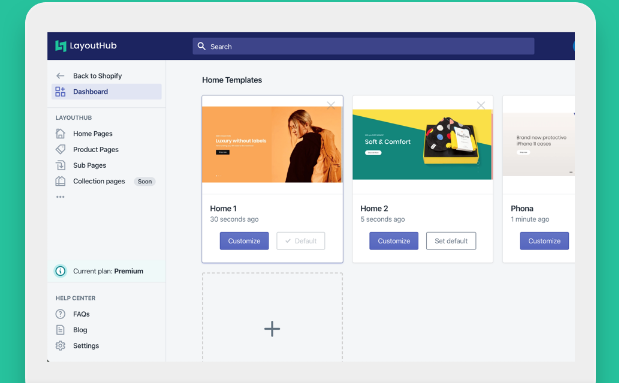Image resolution: width=619 pixels, height=383 pixels.
Task: Open the FAQs link
Action: coord(81,314)
